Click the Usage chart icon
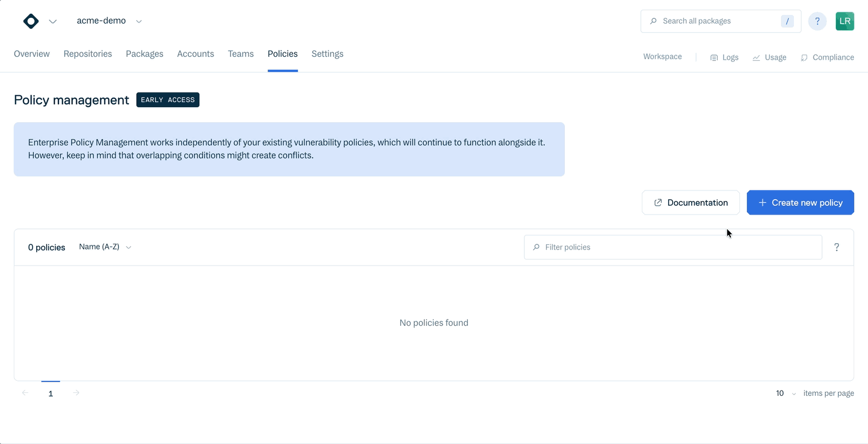The height and width of the screenshot is (444, 868). pyautogui.click(x=758, y=57)
